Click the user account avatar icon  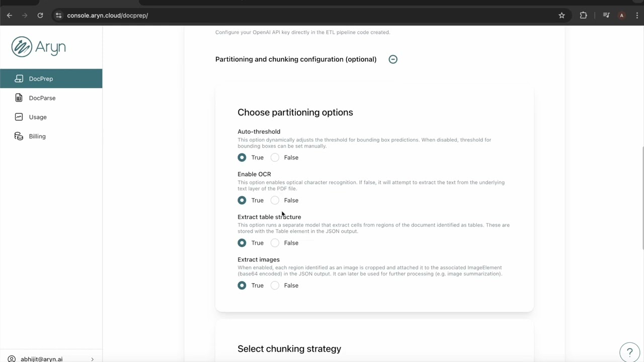pyautogui.click(x=12, y=359)
